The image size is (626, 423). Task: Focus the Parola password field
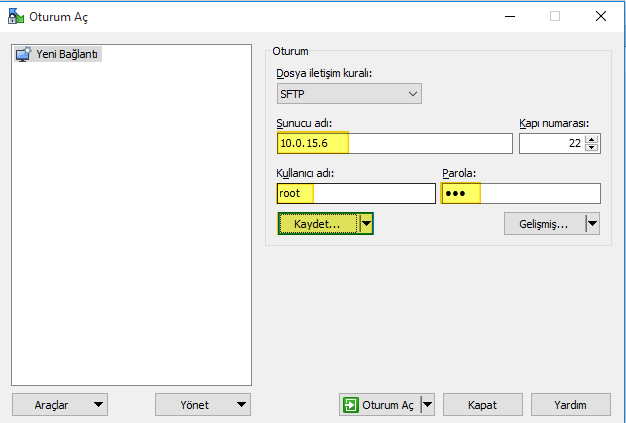521,194
